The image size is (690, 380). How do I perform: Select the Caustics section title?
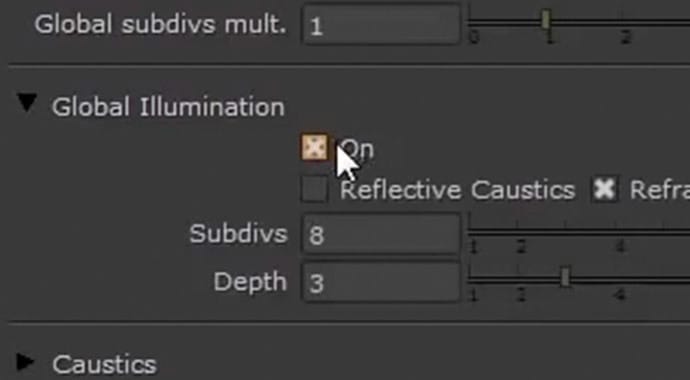(104, 364)
